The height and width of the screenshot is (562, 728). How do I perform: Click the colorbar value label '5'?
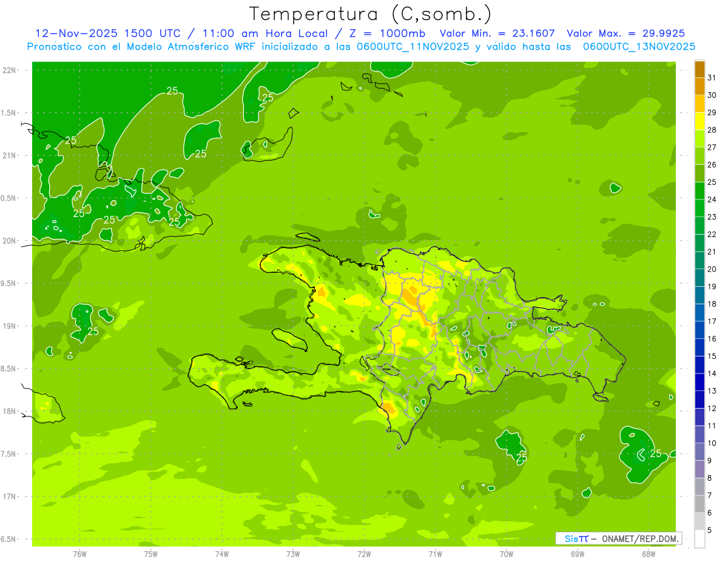pos(710,530)
